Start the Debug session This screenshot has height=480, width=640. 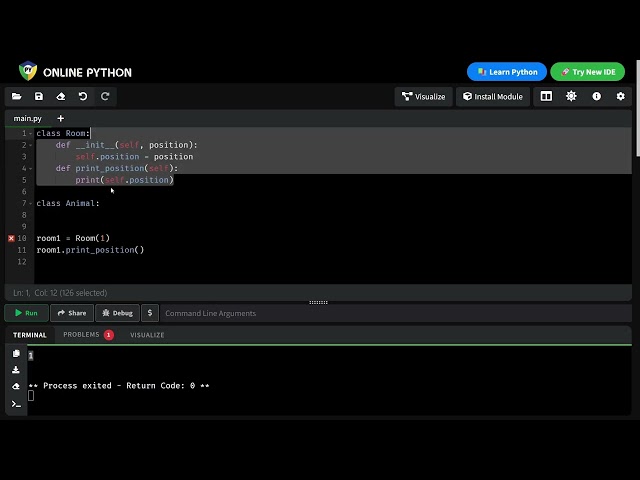[118, 313]
